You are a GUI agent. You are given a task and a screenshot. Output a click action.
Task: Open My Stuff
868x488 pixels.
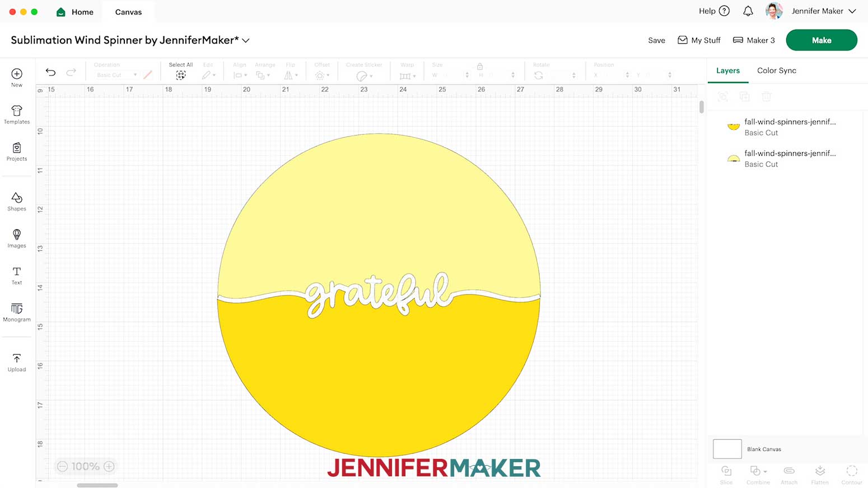click(x=699, y=40)
